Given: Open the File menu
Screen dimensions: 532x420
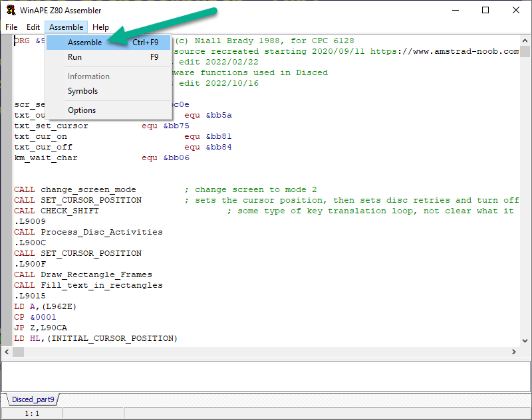Looking at the screenshot, I should (11, 27).
